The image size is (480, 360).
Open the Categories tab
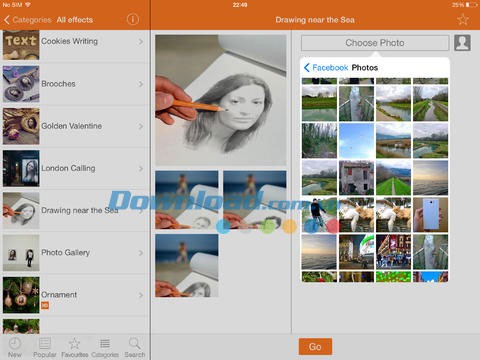(x=105, y=348)
